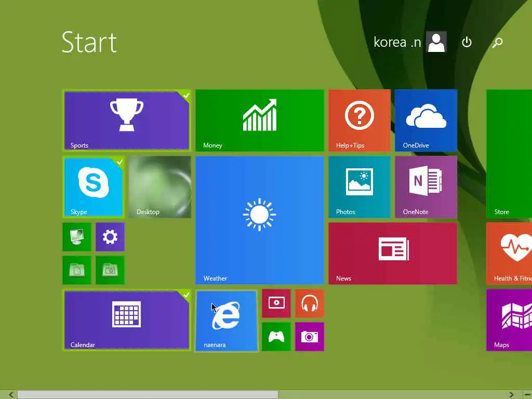
Task: Open the Money tile with chart icon
Action: click(x=260, y=121)
